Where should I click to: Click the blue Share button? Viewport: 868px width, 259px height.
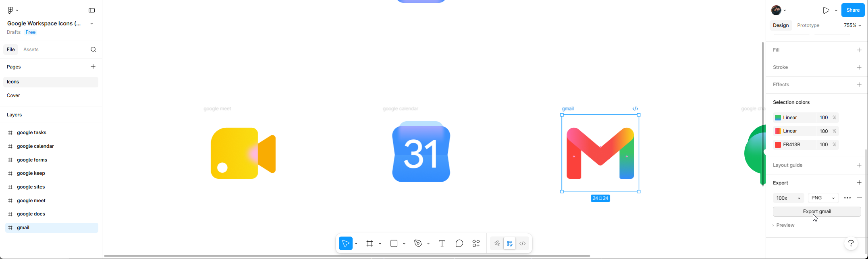click(x=853, y=10)
